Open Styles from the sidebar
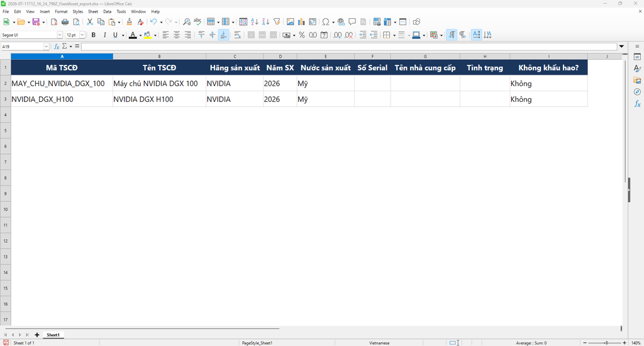The height and width of the screenshot is (346, 644). tap(637, 68)
